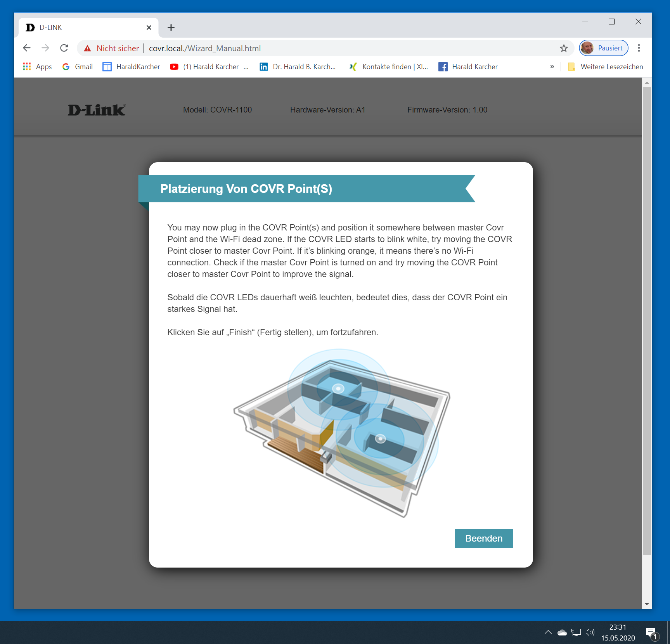This screenshot has width=670, height=644.
Task: Open a new browser tab
Action: 171,28
